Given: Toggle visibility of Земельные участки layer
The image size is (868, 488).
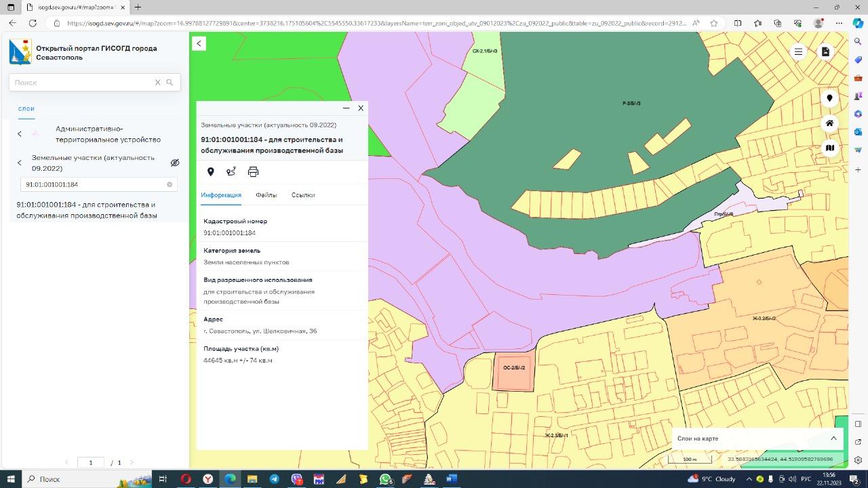Looking at the screenshot, I should tap(175, 163).
